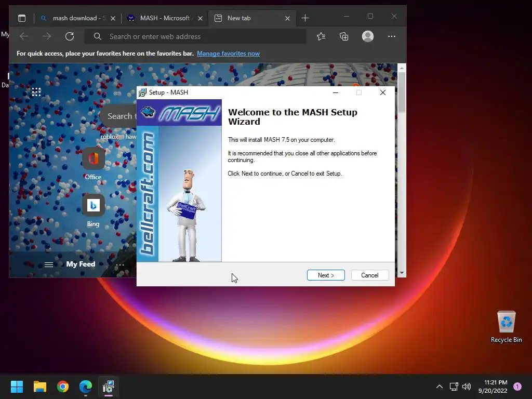Open My Feed more options ellipsis

[120, 264]
